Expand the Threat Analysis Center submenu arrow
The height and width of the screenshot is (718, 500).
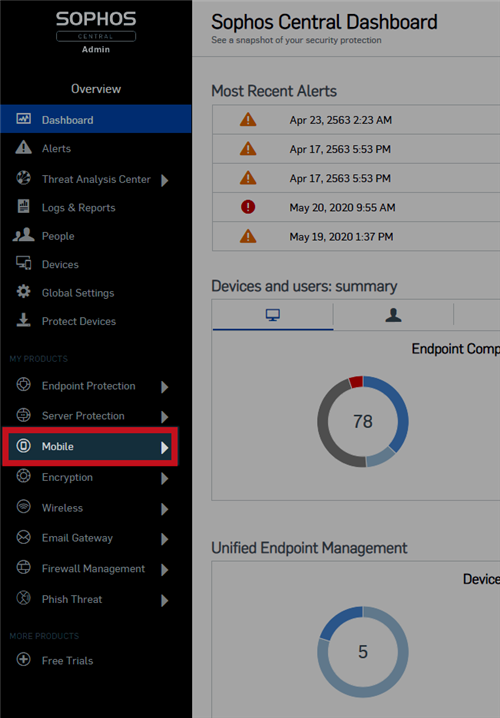(x=165, y=180)
